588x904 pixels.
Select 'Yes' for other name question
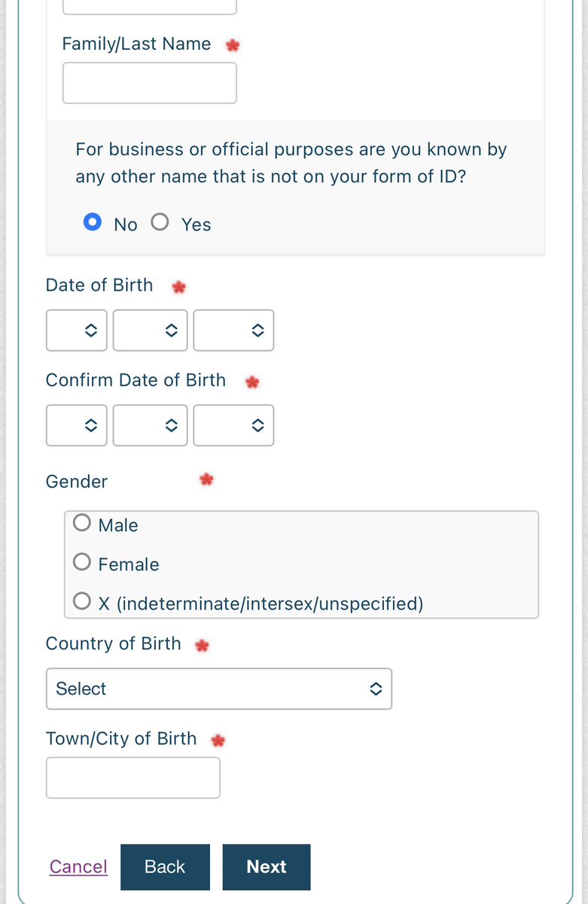tap(160, 223)
